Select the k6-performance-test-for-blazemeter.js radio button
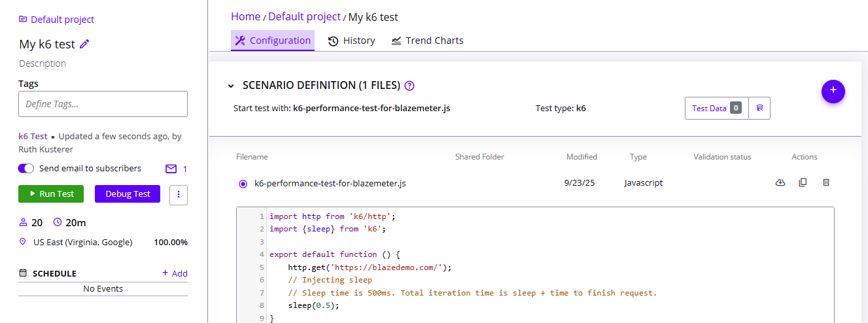This screenshot has height=323, width=868. [x=243, y=184]
